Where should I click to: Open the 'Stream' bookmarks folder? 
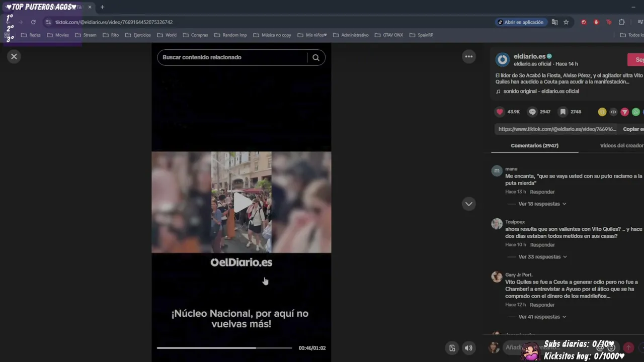point(86,35)
